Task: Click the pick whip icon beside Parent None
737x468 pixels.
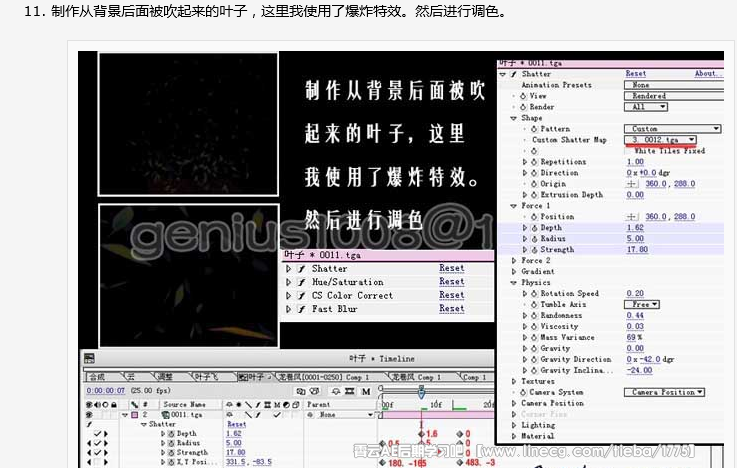Action: coord(310,415)
